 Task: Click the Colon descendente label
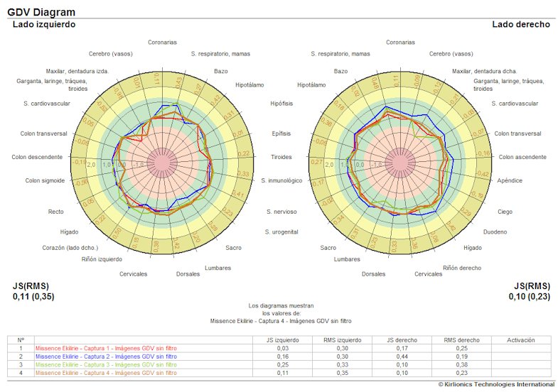coord(38,157)
